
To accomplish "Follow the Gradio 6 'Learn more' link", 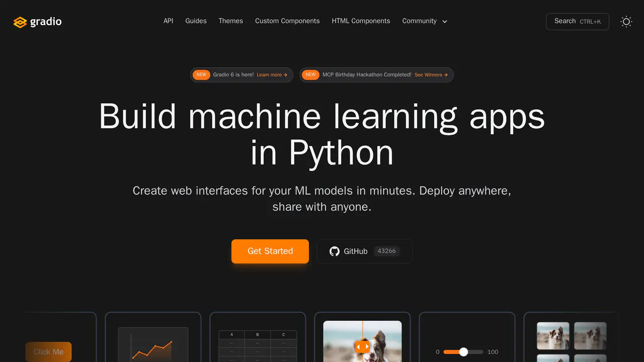I will click(x=272, y=75).
